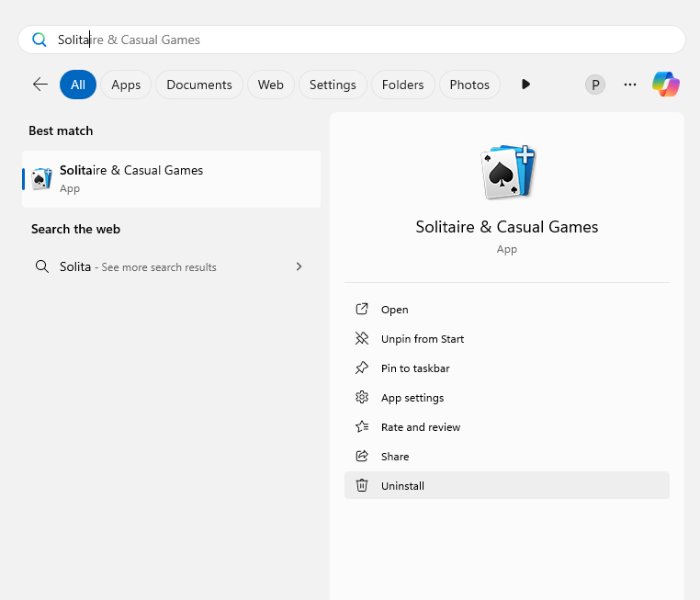This screenshot has height=600, width=700.
Task: Switch to the Photos filter tab
Action: click(x=469, y=85)
